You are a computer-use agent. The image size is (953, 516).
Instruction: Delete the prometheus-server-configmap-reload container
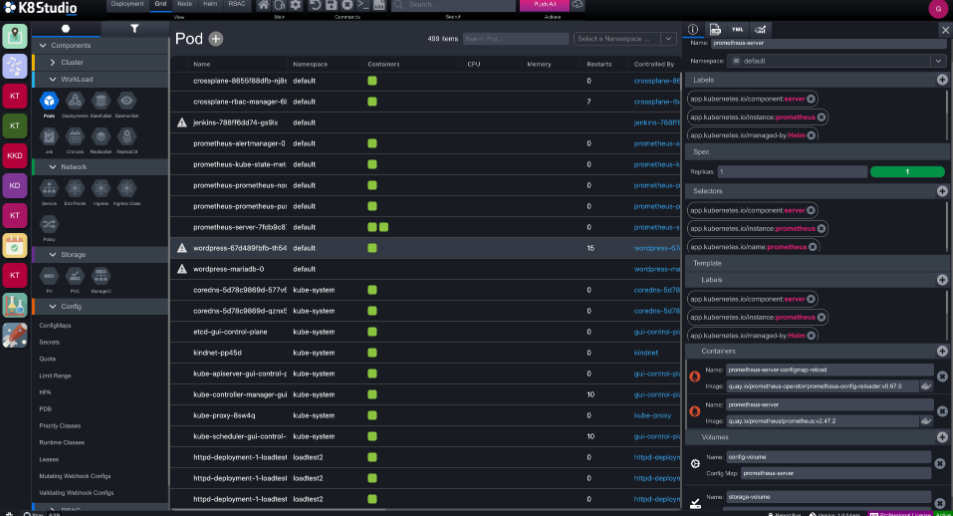pos(940,376)
